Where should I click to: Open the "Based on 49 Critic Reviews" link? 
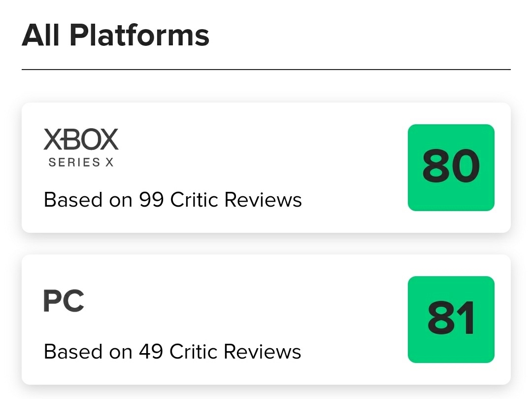[x=172, y=352]
